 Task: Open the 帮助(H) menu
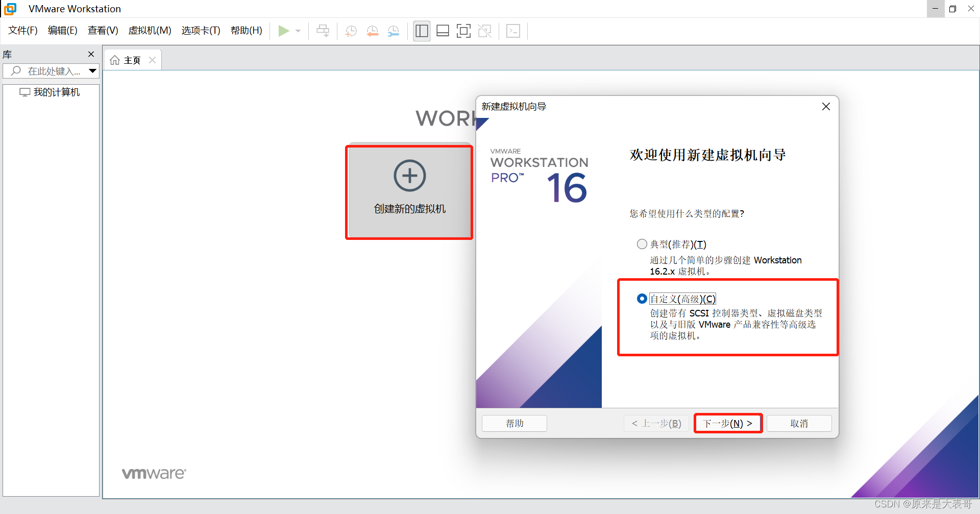247,31
